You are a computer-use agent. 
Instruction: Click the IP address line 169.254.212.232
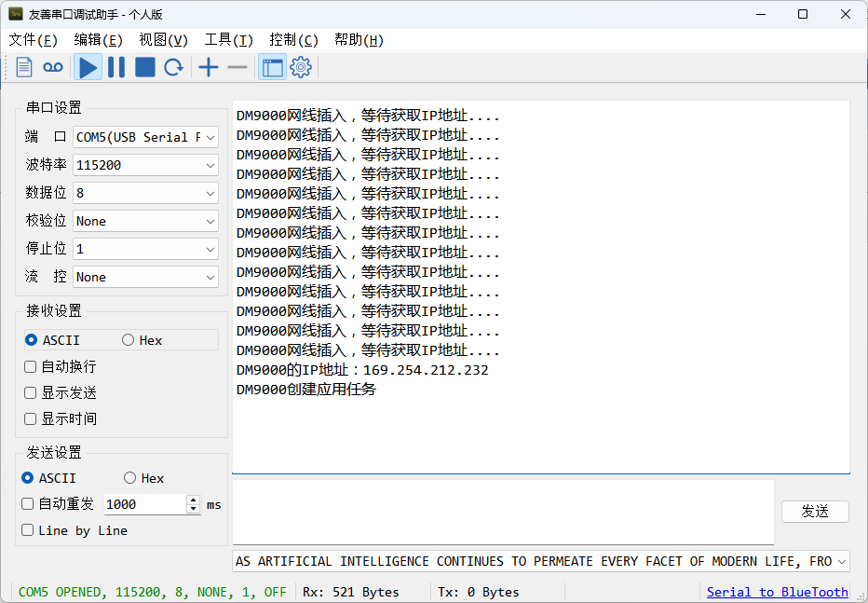(362, 370)
